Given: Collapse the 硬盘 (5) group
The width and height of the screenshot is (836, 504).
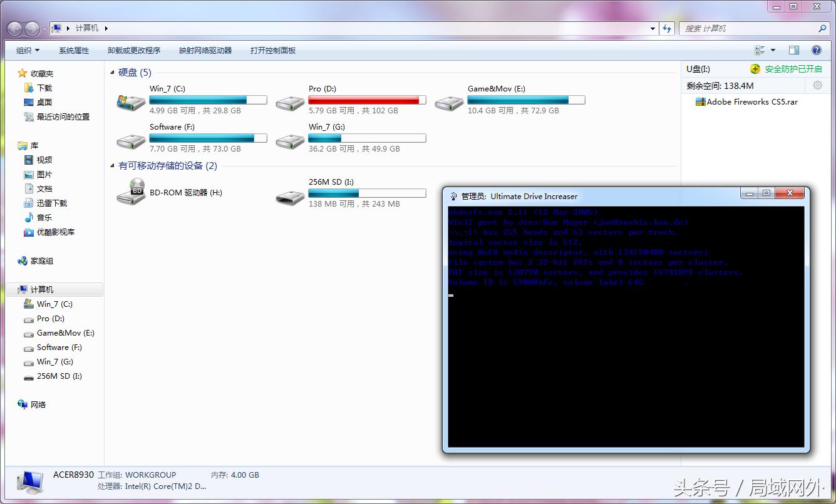Looking at the screenshot, I should click(113, 73).
